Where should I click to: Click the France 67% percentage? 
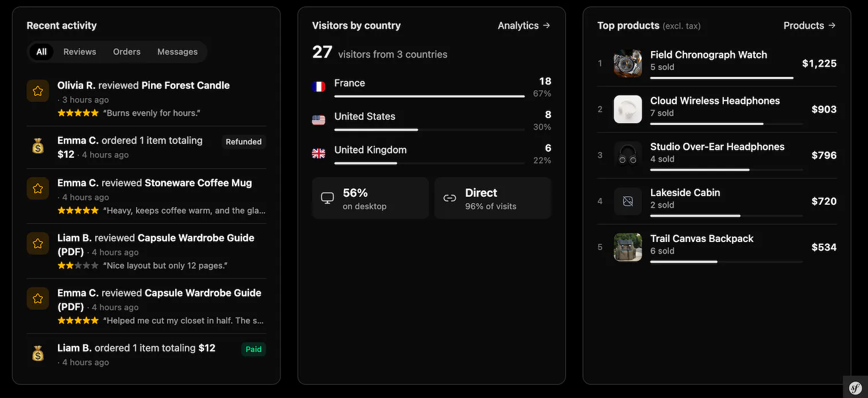click(x=542, y=93)
